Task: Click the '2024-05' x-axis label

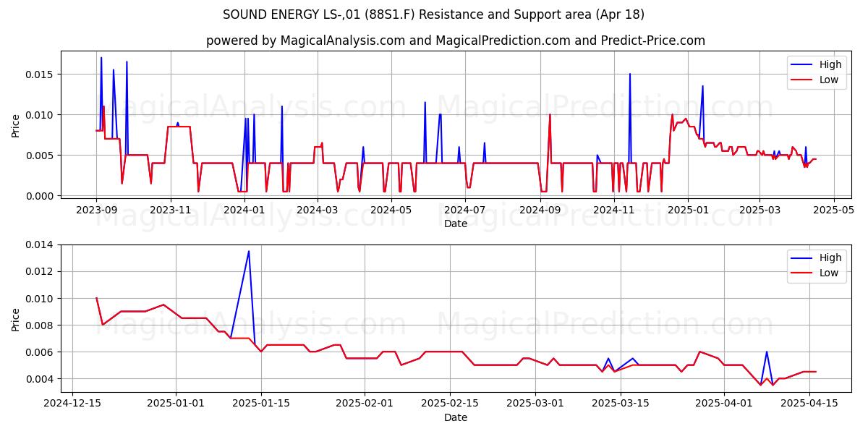Action: [391, 210]
